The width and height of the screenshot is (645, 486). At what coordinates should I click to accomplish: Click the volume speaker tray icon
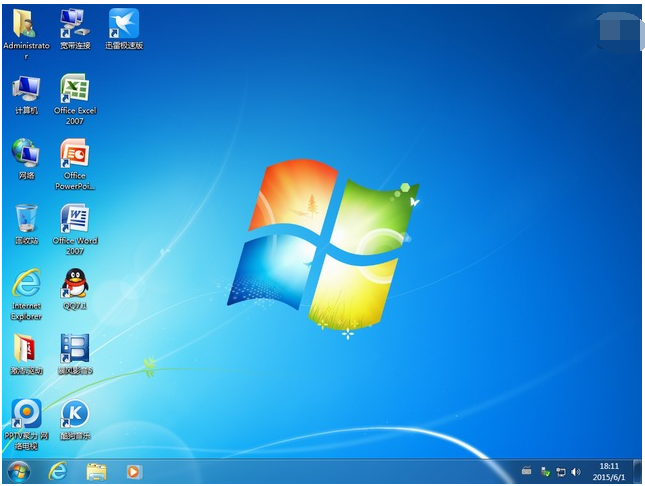tap(576, 471)
